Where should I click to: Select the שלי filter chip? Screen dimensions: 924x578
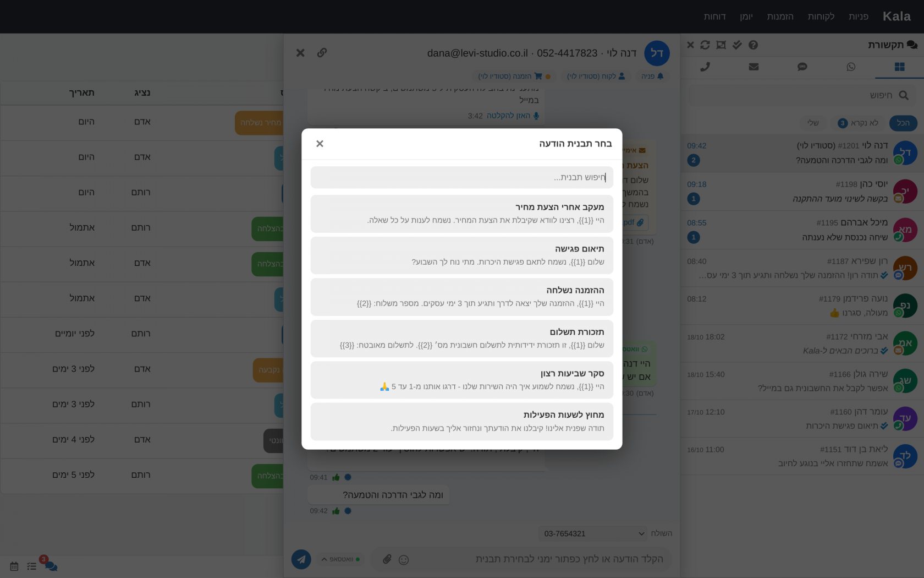point(813,123)
